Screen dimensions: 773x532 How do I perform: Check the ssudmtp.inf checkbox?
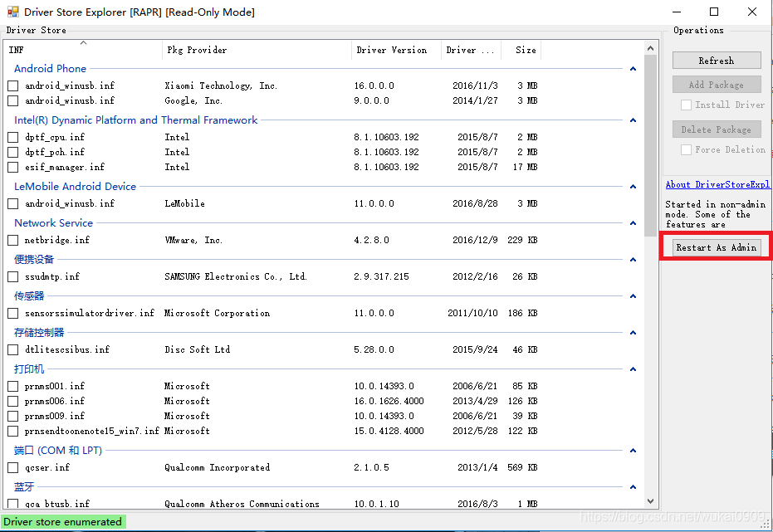tap(13, 276)
